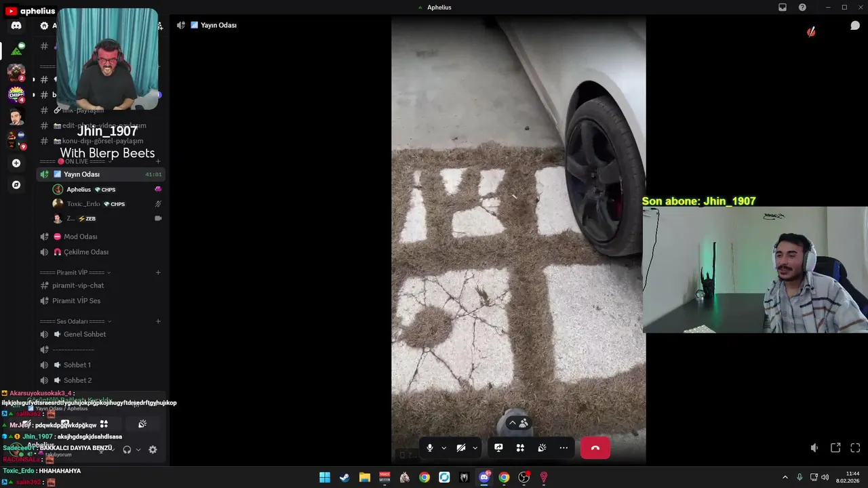Image resolution: width=868 pixels, height=488 pixels.
Task: Enter full screen for the call
Action: 855,448
